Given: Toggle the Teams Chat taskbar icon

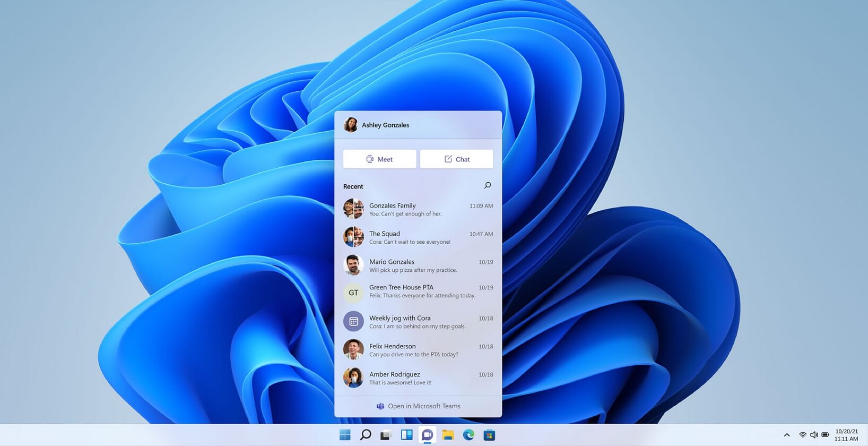Looking at the screenshot, I should coord(428,435).
